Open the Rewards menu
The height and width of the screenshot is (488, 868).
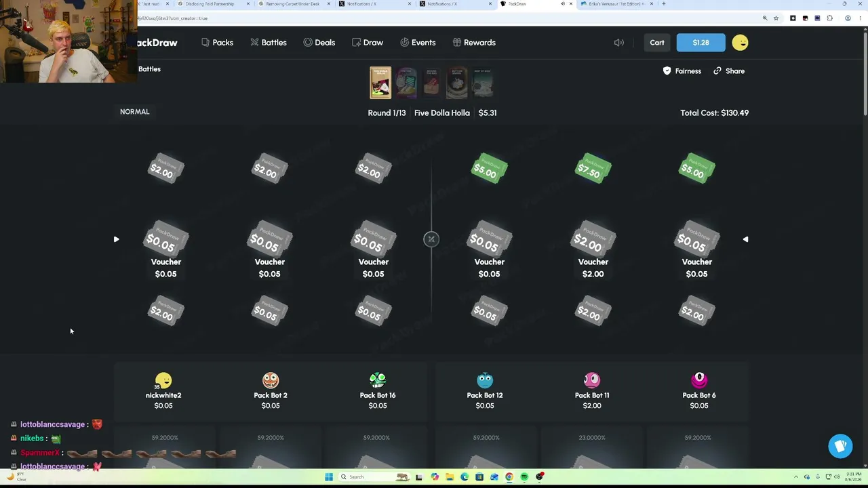click(x=474, y=43)
